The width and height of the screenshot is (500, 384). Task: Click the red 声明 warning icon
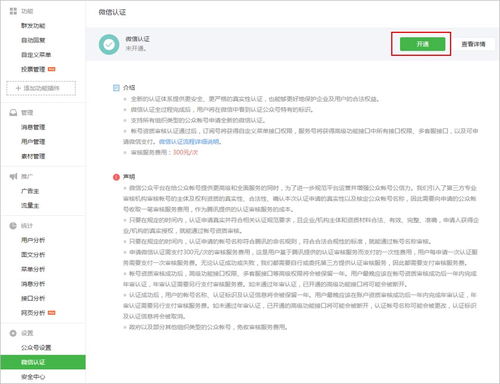tap(116, 177)
